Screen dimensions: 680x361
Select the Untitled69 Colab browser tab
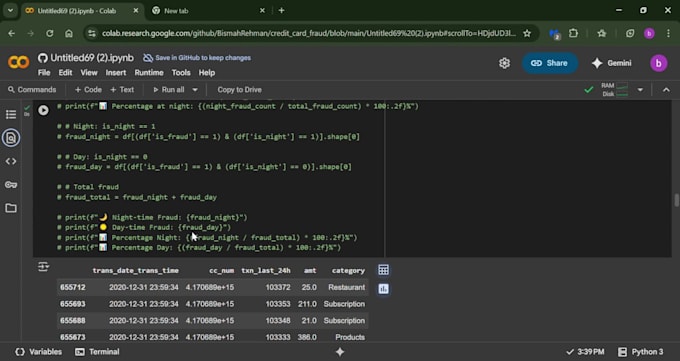click(82, 11)
